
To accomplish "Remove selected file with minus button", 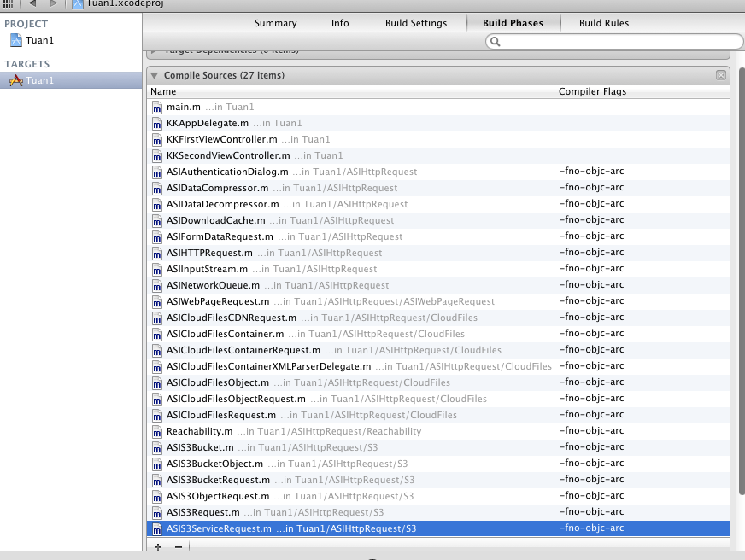I will point(179,546).
